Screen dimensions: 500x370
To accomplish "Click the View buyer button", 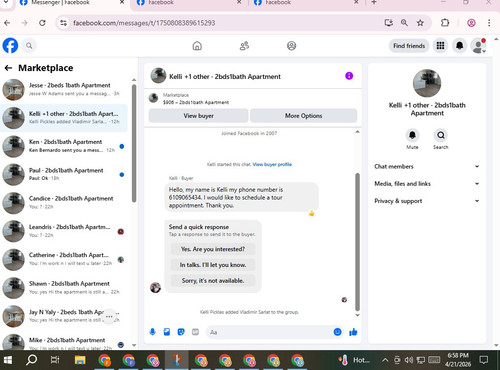I will pos(198,116).
